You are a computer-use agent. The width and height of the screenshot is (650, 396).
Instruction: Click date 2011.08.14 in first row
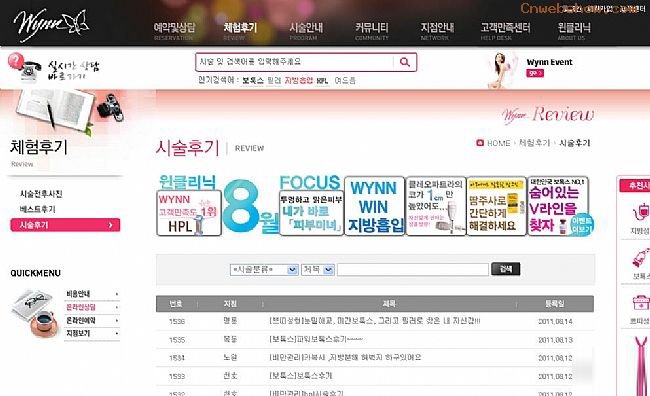[555, 321]
